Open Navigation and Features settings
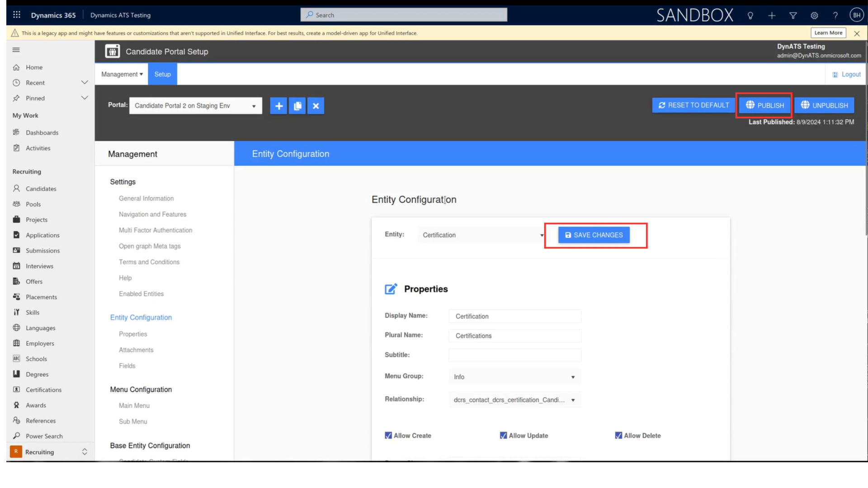 [152, 214]
